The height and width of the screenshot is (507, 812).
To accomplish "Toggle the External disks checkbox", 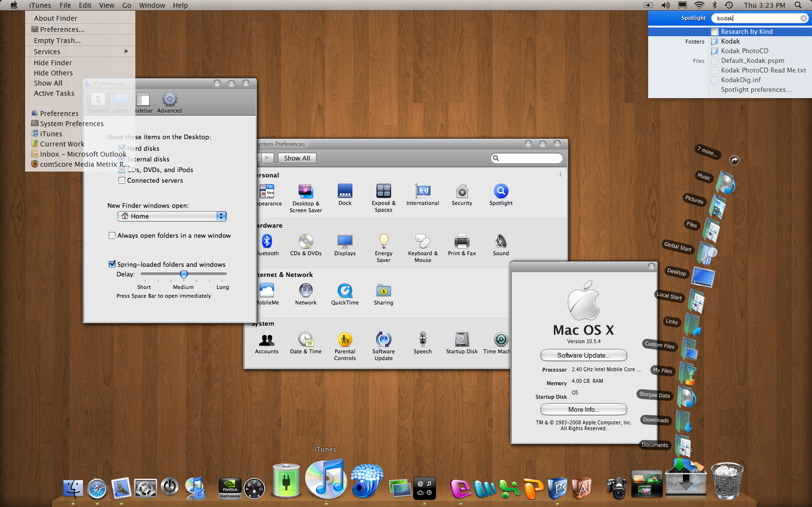I will tap(122, 159).
